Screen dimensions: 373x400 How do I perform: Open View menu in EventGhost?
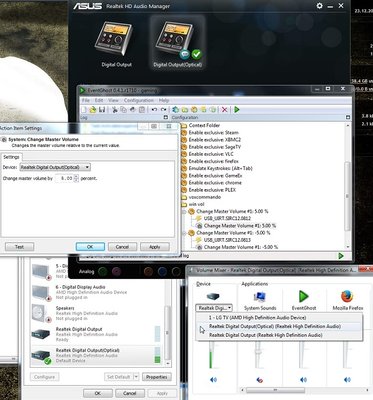point(113,100)
